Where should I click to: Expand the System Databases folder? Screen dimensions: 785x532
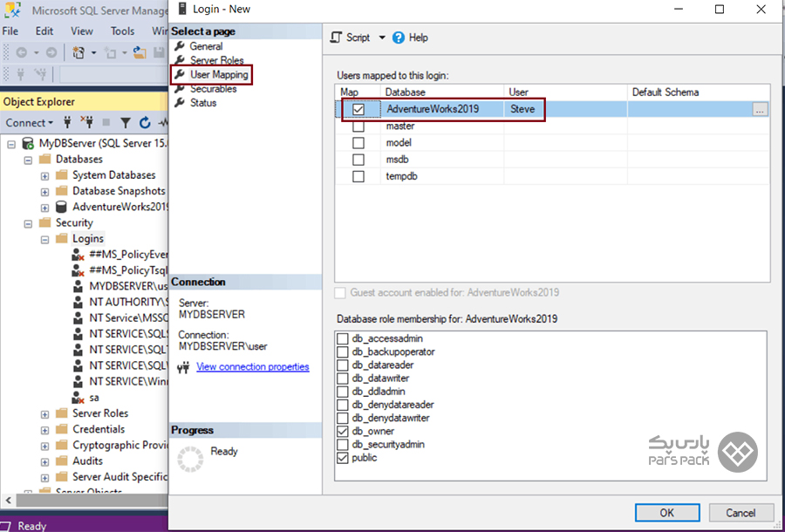pos(44,176)
